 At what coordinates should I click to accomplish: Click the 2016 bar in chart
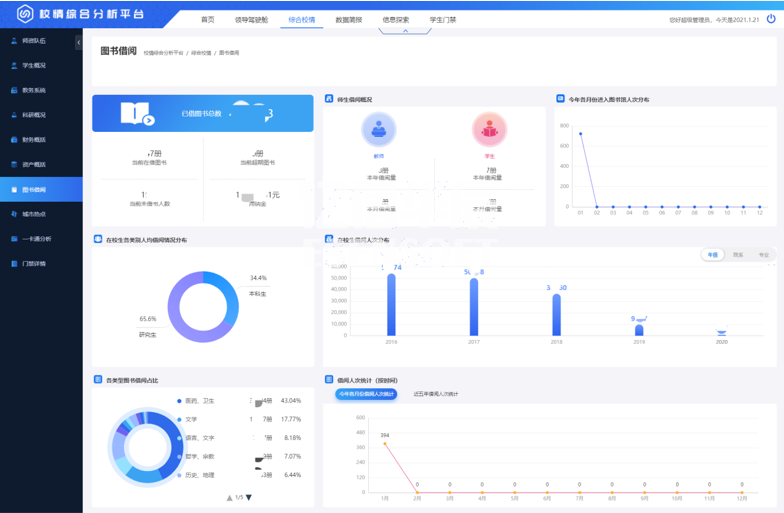point(391,304)
